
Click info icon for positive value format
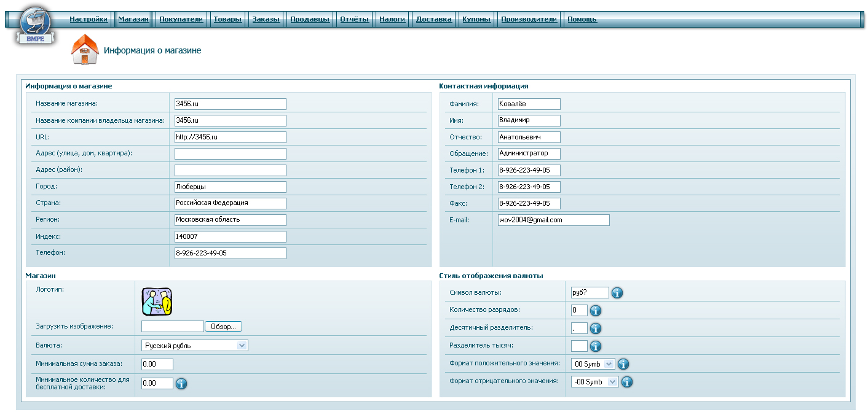623,364
